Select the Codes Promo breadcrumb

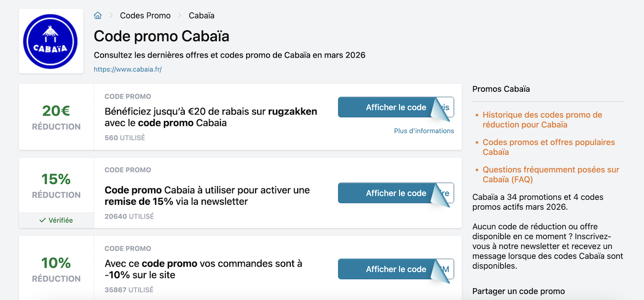point(145,15)
